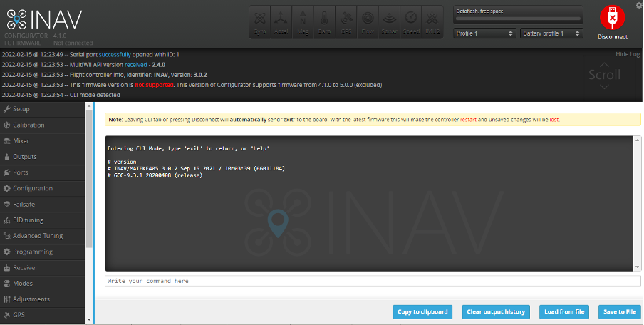Focus the CLI command input field
This screenshot has width=644, height=325.
coord(372,281)
